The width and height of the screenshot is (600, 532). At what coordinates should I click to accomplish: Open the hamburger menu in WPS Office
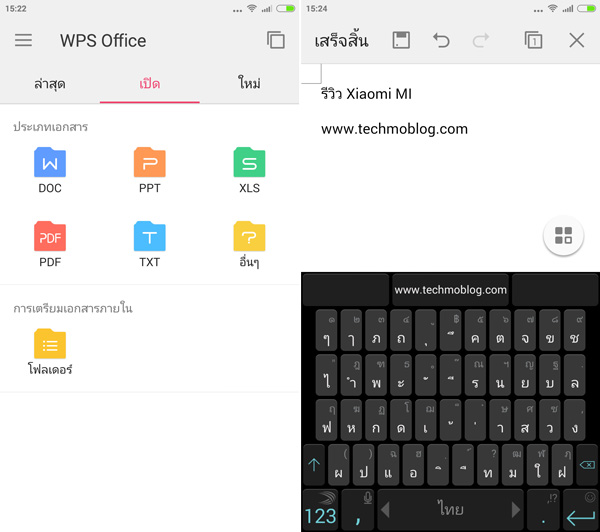(23, 41)
